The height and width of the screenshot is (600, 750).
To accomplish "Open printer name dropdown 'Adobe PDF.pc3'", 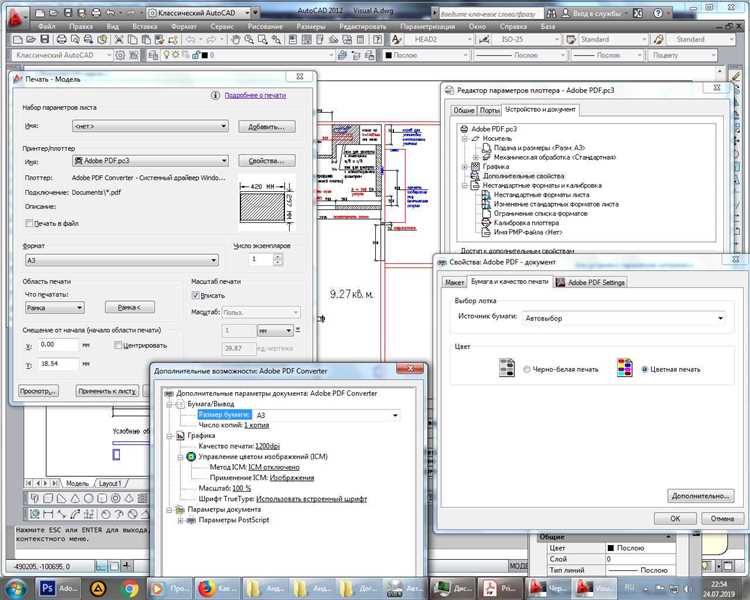I will pyautogui.click(x=150, y=161).
